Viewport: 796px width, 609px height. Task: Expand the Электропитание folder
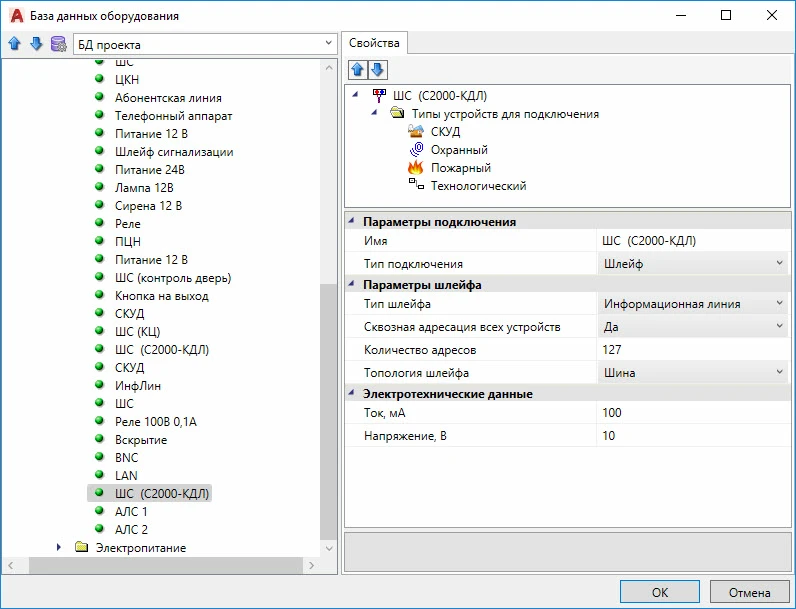tap(59, 548)
